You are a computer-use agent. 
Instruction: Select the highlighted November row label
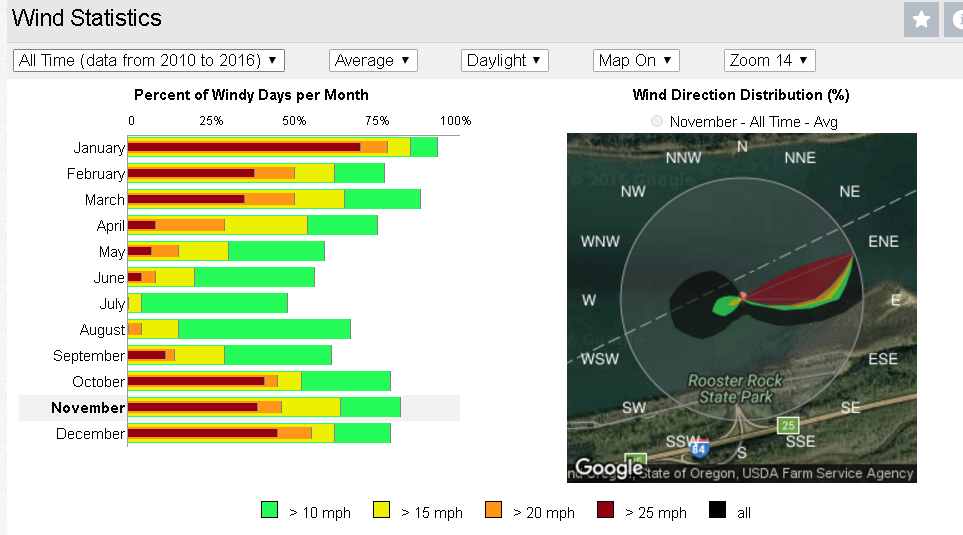click(x=88, y=408)
